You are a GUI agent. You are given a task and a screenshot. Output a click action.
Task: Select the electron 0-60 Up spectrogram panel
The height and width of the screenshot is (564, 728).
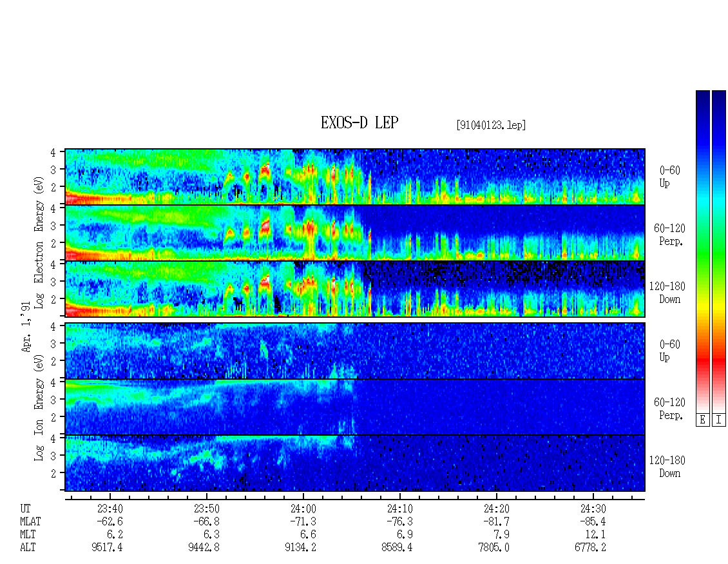[x=355, y=177]
